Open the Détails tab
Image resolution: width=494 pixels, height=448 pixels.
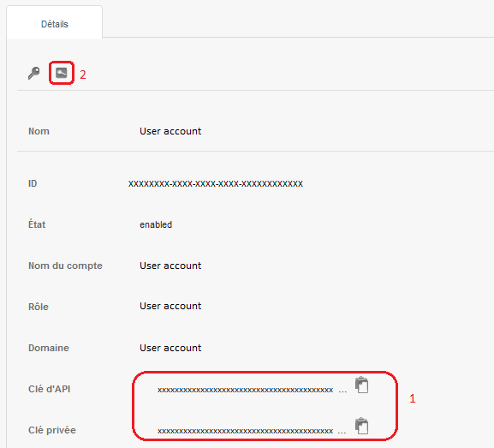click(55, 24)
